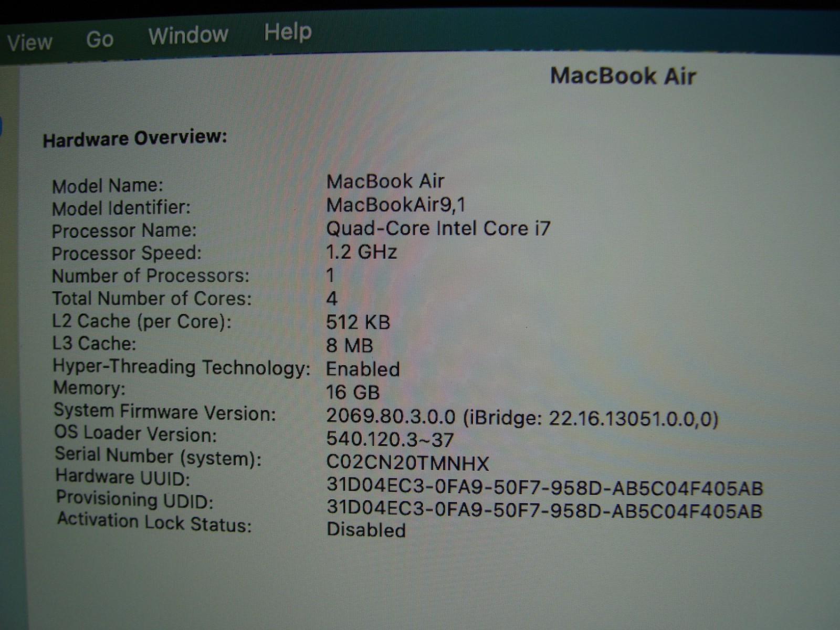
Task: Click the Number of Processors label
Action: coord(151,276)
